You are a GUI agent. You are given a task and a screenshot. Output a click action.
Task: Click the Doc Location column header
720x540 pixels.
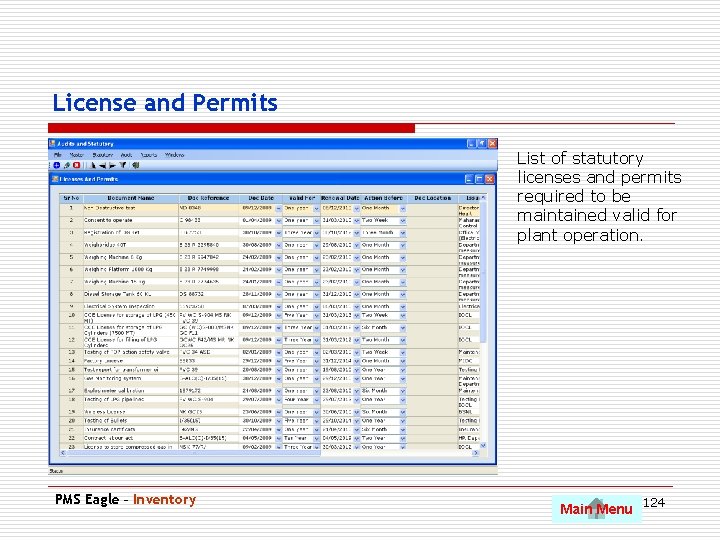(433, 198)
